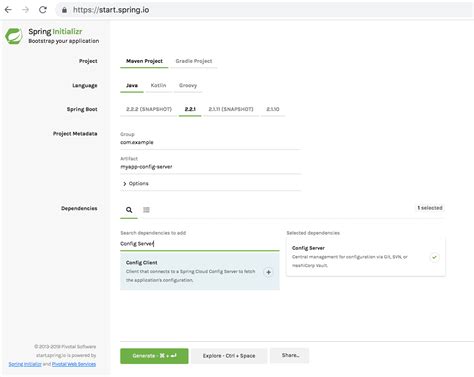The width and height of the screenshot is (474, 377).
Task: Click the Spring leaf logo
Action: 14,36
